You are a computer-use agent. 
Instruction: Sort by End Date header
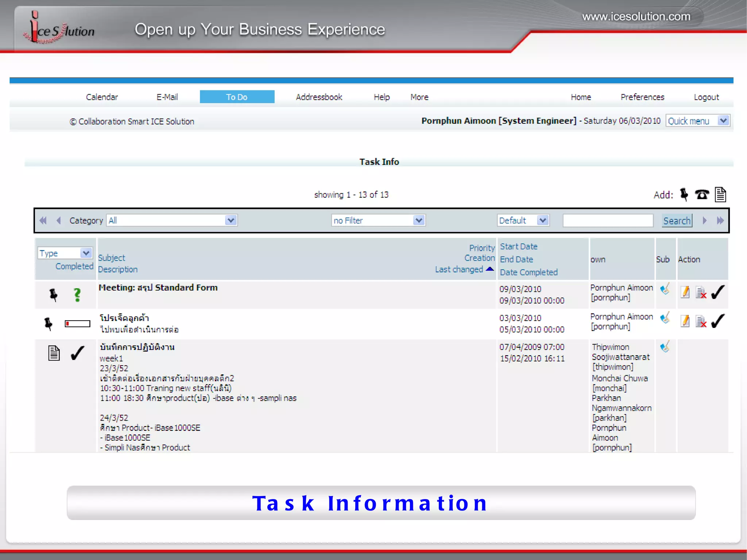pos(516,259)
